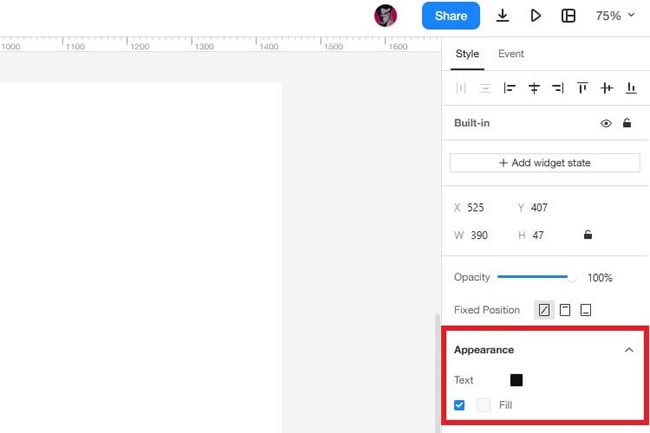
Task: Click the blue Share button
Action: tap(451, 16)
